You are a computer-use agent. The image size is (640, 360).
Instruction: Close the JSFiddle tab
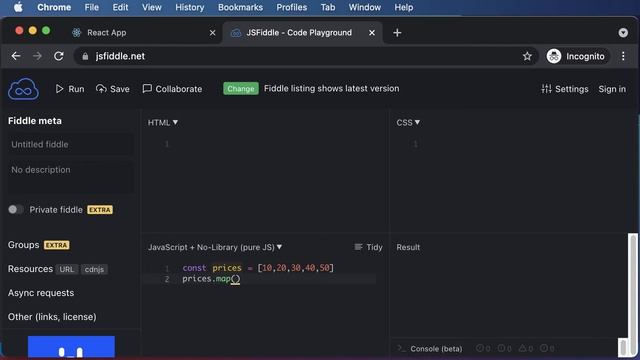[372, 33]
